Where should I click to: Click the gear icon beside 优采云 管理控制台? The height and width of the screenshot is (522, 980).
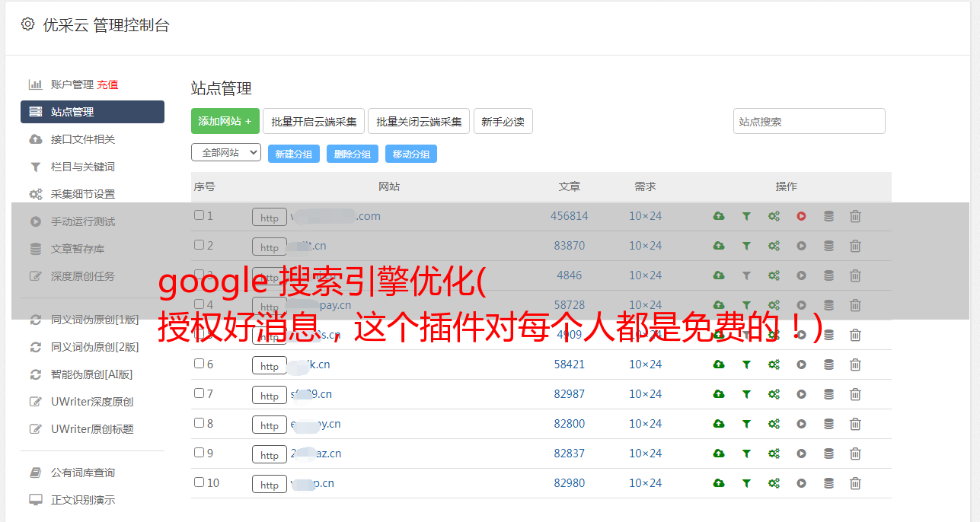27,24
